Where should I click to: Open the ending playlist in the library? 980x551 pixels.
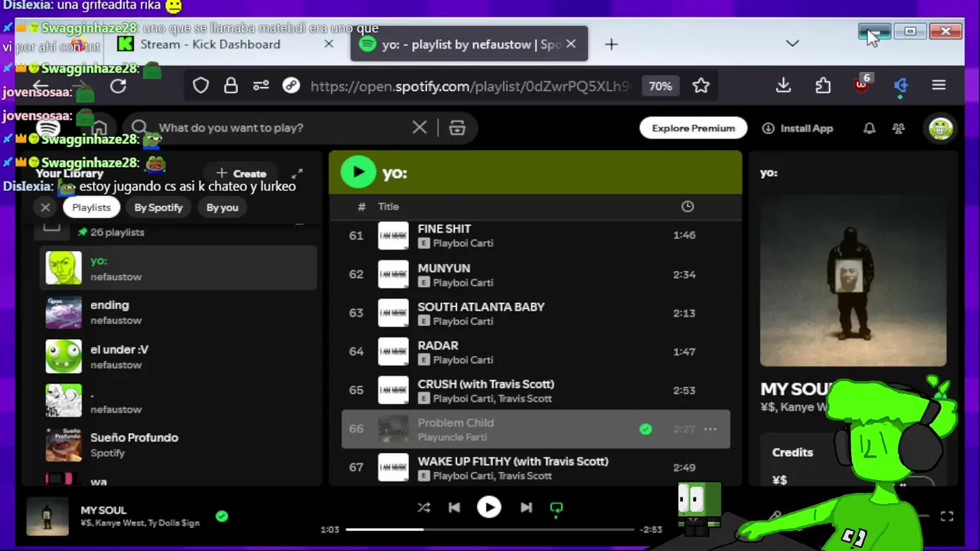coord(178,312)
